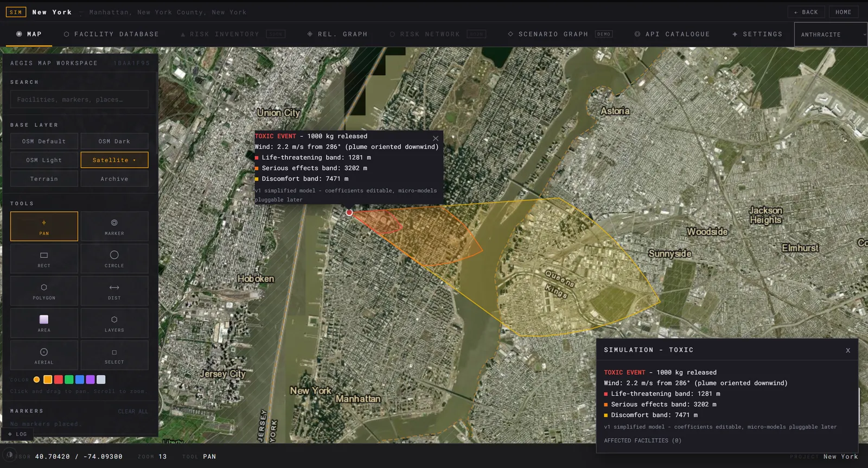The width and height of the screenshot is (868, 468).
Task: Select the Pan tool
Action: 44,226
